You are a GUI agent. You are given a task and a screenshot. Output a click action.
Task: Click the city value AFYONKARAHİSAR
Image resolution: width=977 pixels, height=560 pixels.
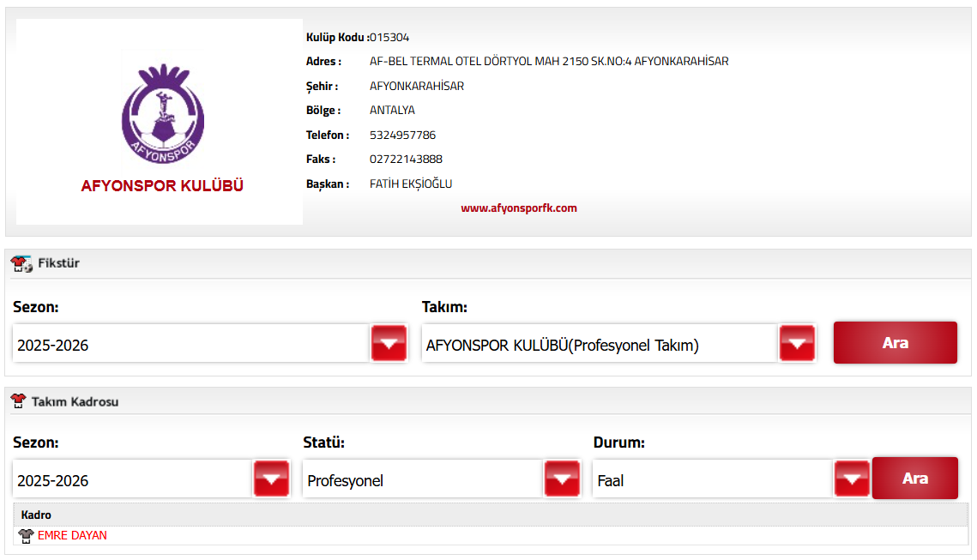coord(417,86)
